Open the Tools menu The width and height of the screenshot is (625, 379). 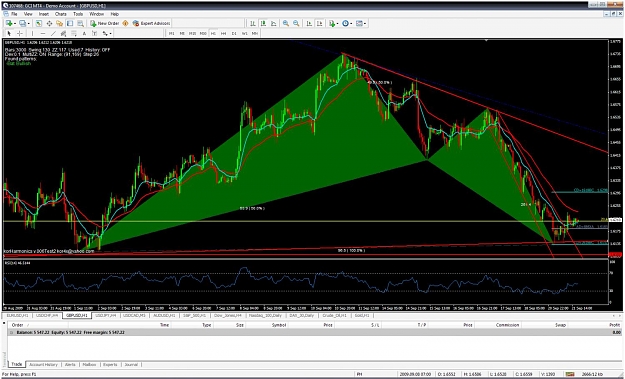(x=78, y=14)
